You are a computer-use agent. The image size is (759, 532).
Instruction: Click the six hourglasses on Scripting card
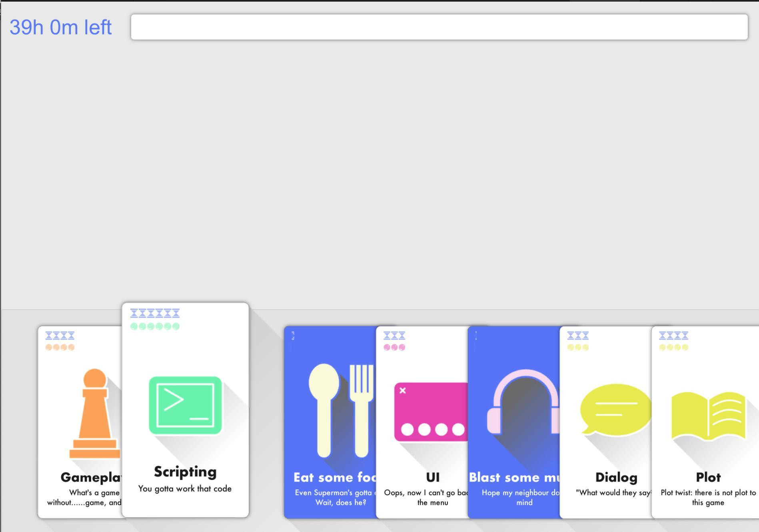155,313
